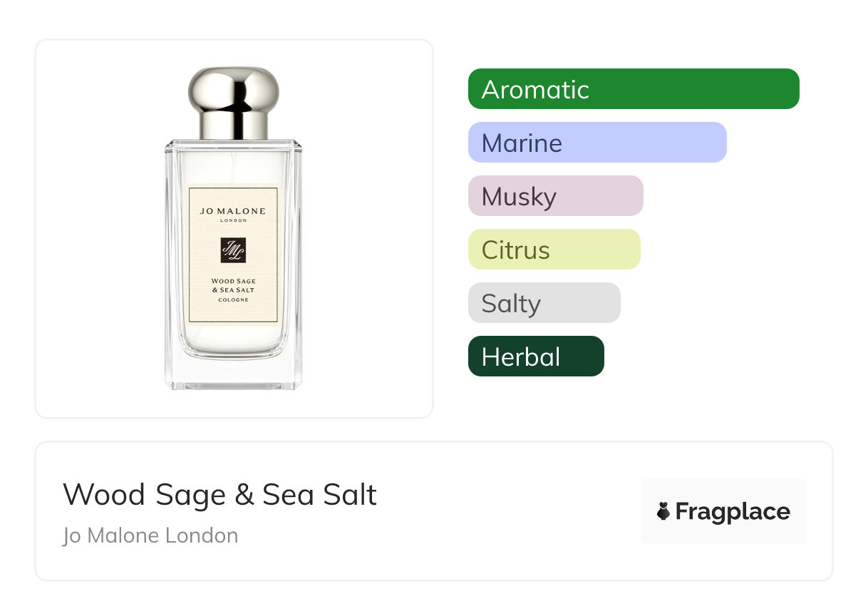Choose the Citrus accord bar

pos(554,250)
